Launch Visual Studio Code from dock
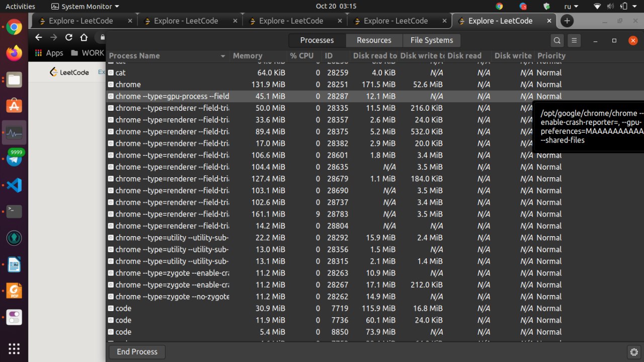644x362 pixels. pyautogui.click(x=14, y=185)
